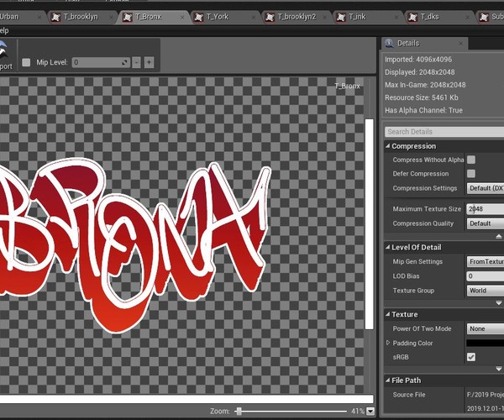Image resolution: width=504 pixels, height=420 pixels.
Task: Switch to the T_brooklyn tab
Action: 81,17
